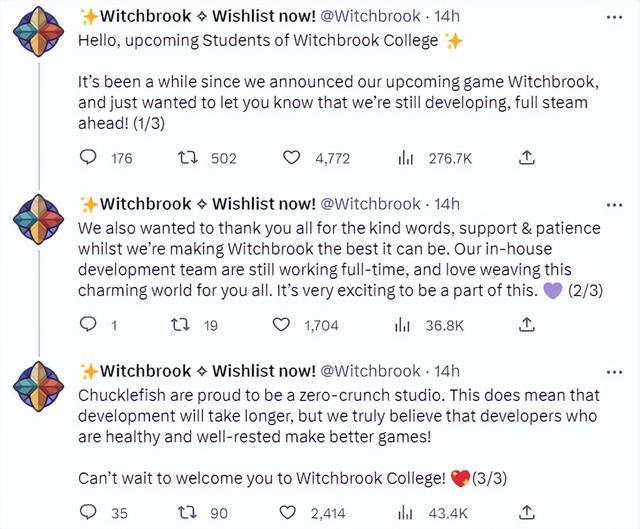Share the third tweet (3/3)
The width and height of the screenshot is (640, 529).
tap(528, 512)
